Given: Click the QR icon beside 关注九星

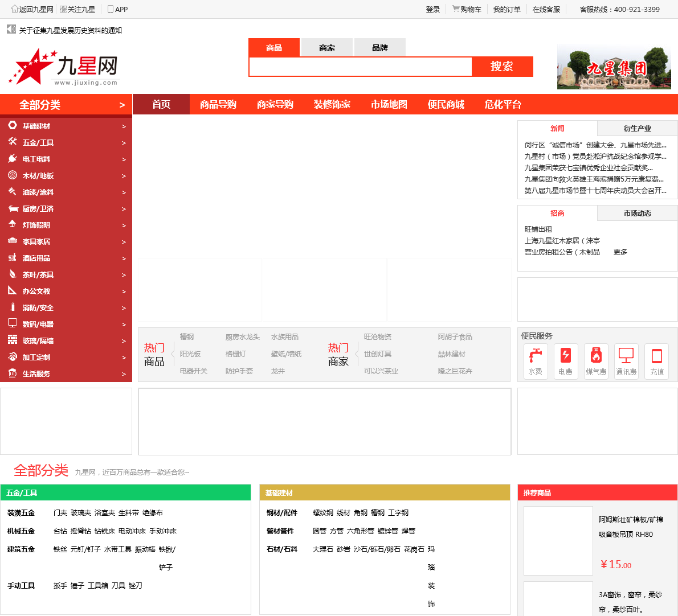Looking at the screenshot, I should coord(63,9).
